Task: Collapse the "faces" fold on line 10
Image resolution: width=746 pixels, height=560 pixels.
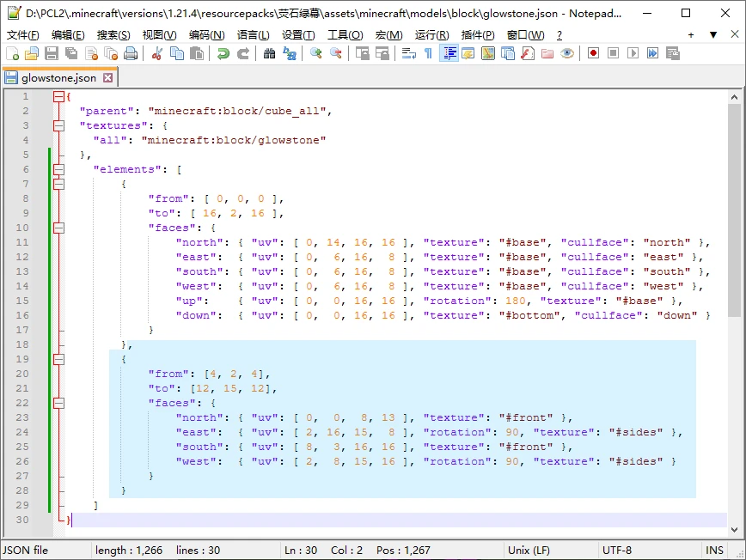Action: [58, 228]
